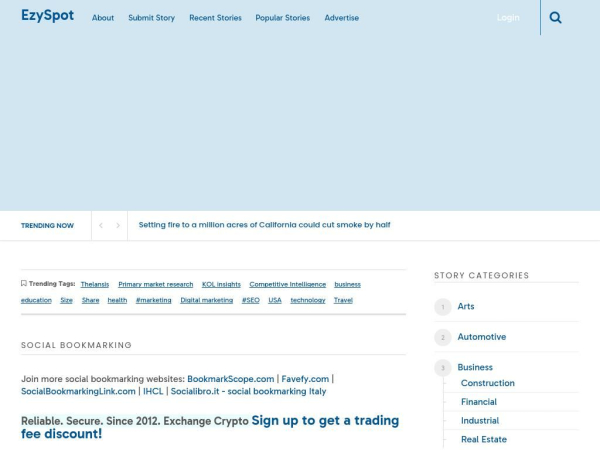
Task: Open the IHCL link
Action: pos(153,391)
